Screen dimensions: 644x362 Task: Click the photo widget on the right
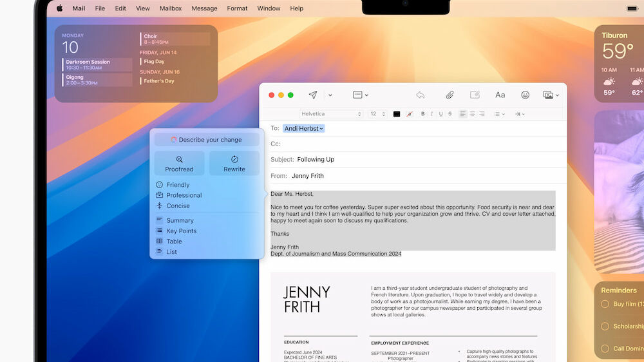[x=619, y=191]
